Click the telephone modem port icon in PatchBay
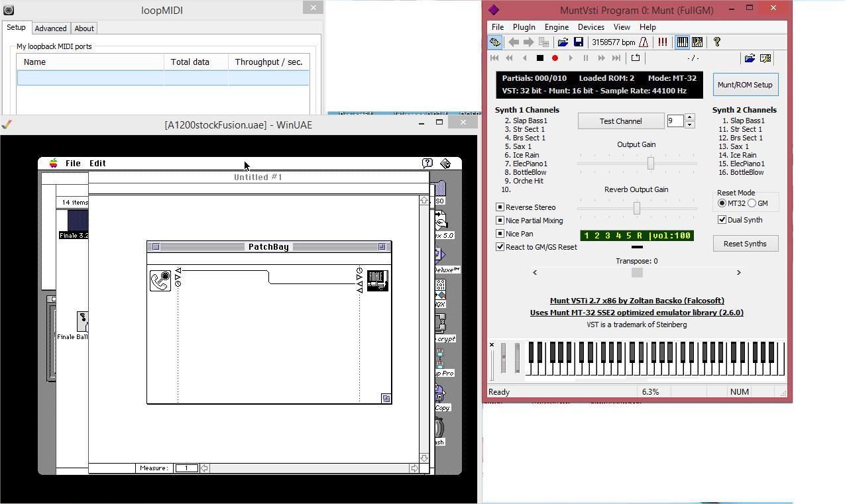Viewport: 845px width, 504px height. click(160, 280)
